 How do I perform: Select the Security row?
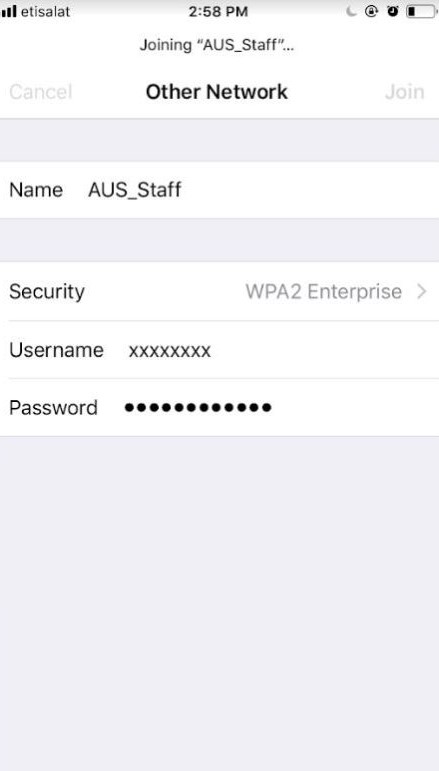pyautogui.click(x=219, y=292)
